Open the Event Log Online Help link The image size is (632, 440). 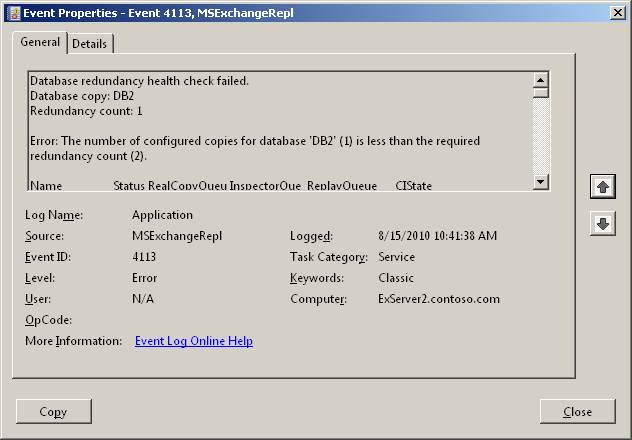(x=193, y=341)
